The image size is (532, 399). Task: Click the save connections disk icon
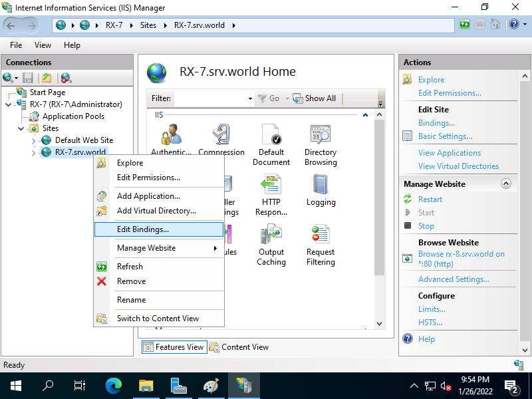(x=27, y=78)
